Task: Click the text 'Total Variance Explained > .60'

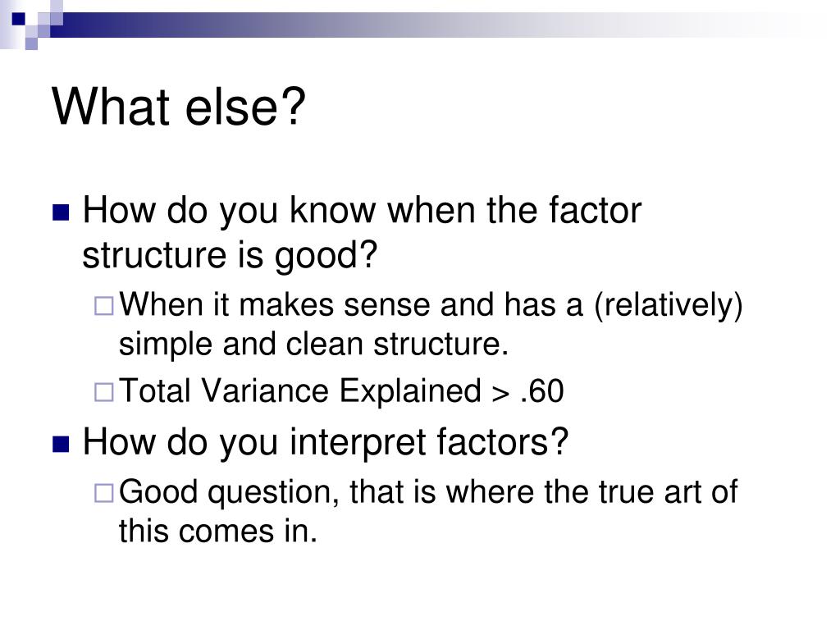Action: click(341, 390)
